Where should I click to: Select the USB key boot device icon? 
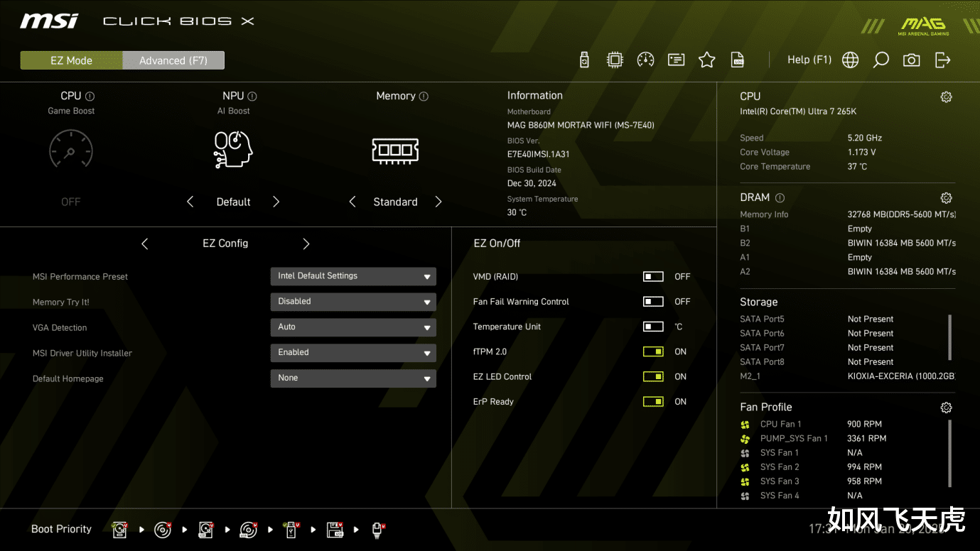point(291,530)
